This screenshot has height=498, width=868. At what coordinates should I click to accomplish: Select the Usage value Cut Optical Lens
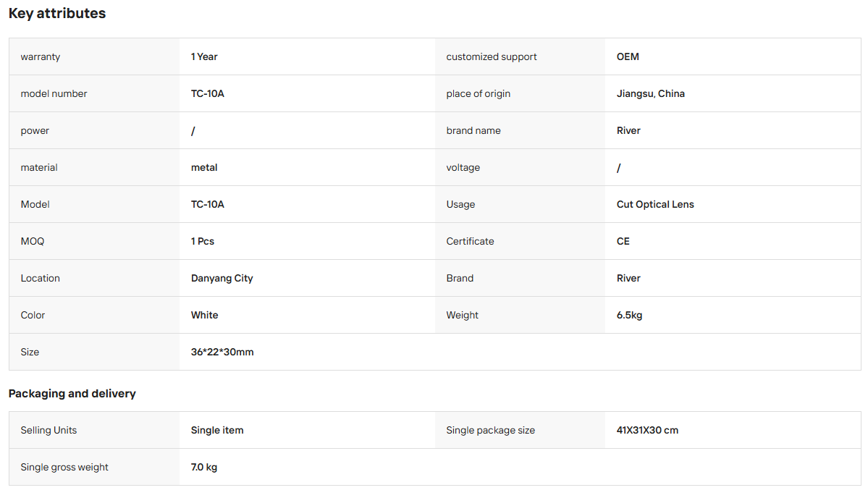pos(655,204)
